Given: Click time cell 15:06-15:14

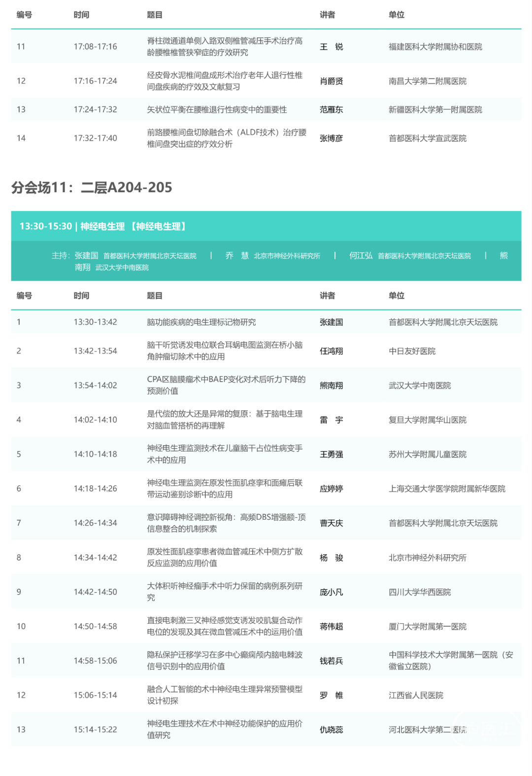Looking at the screenshot, I should click(x=96, y=695).
